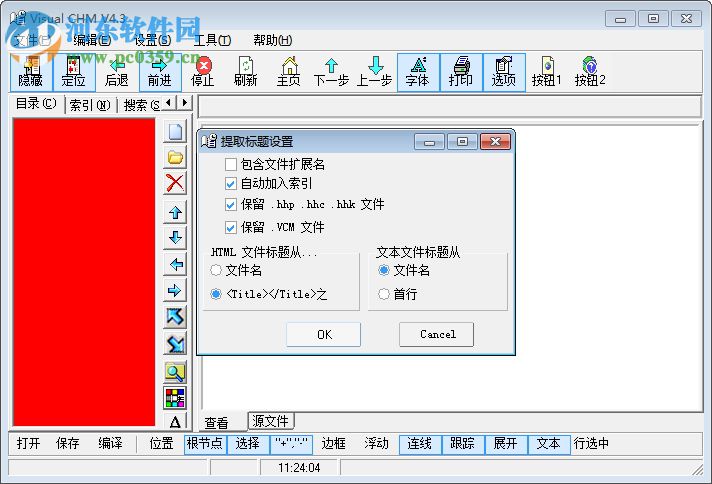This screenshot has width=712, height=484.
Task: Toggle the 连线 bottom button
Action: tap(420, 444)
